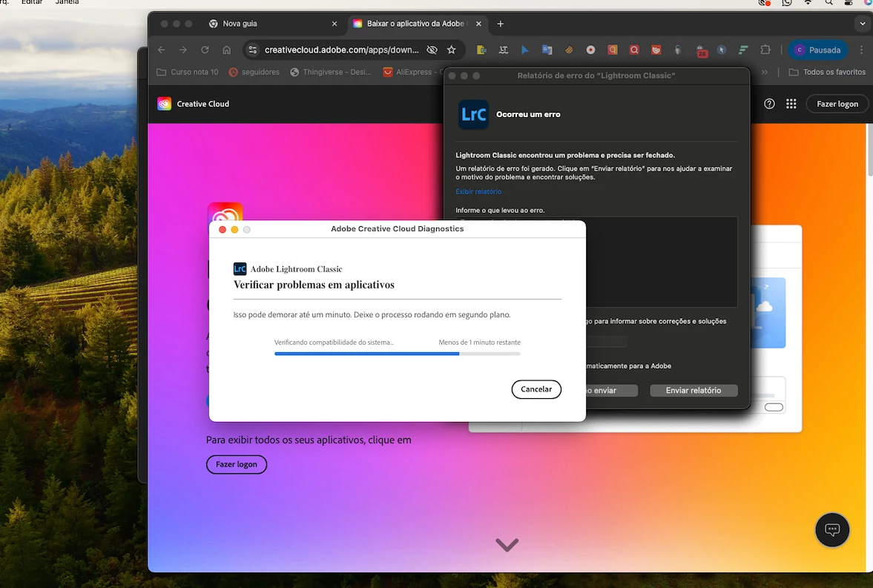This screenshot has width=873, height=588.
Task: Click the red magnifier extension icon
Action: pyautogui.click(x=634, y=50)
